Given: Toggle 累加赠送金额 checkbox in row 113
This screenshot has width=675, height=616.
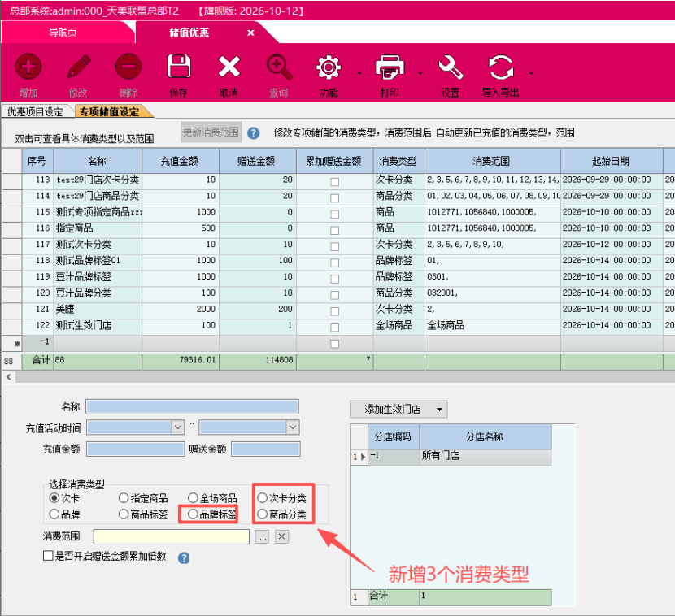Looking at the screenshot, I should (x=334, y=182).
